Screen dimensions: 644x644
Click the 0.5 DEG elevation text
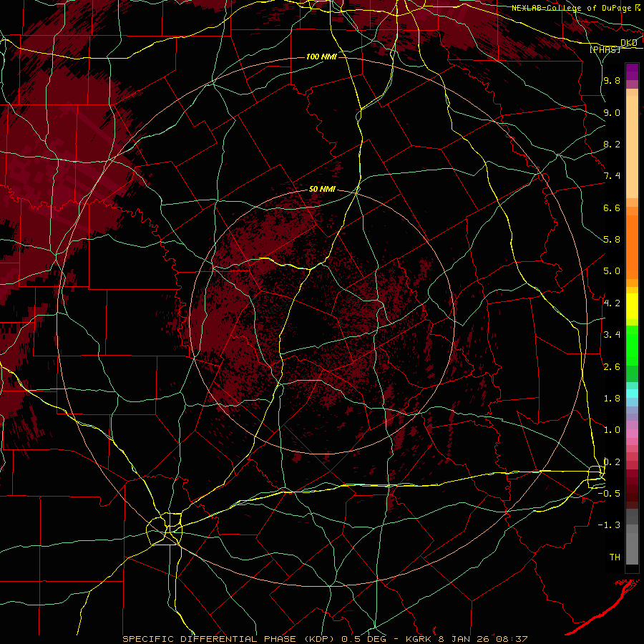(x=364, y=639)
